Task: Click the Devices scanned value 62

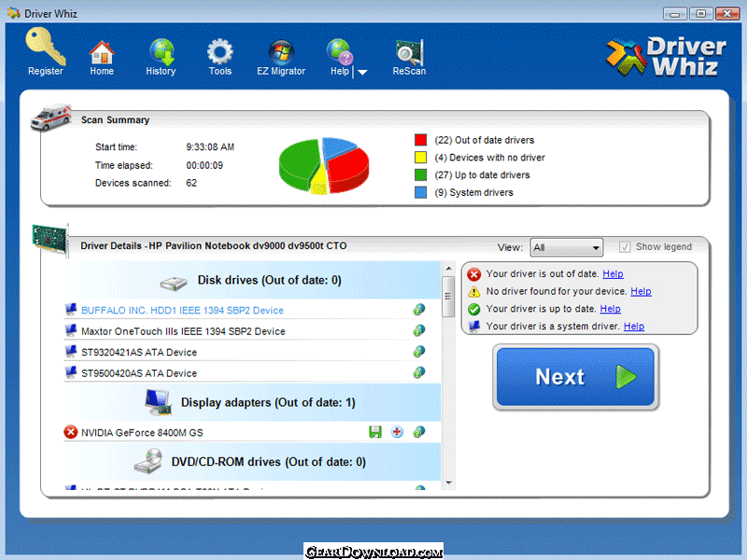Action: (x=191, y=183)
